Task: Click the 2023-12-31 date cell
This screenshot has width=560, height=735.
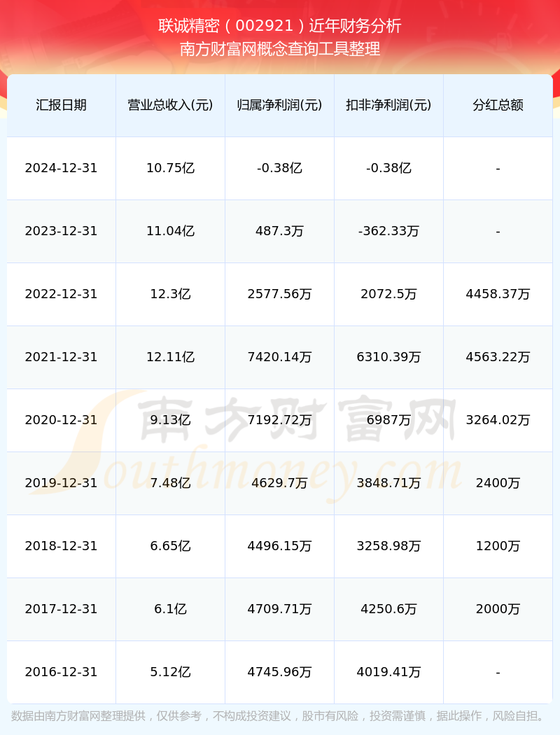Action: tap(61, 231)
